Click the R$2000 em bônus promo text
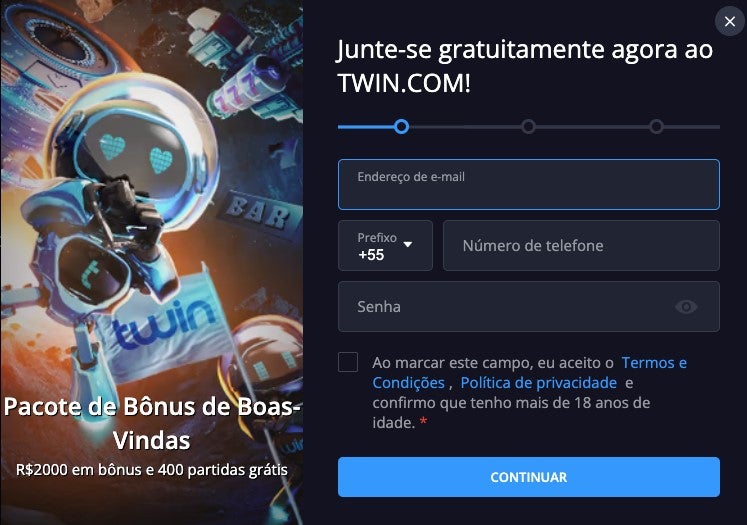747x525 pixels. (152, 470)
